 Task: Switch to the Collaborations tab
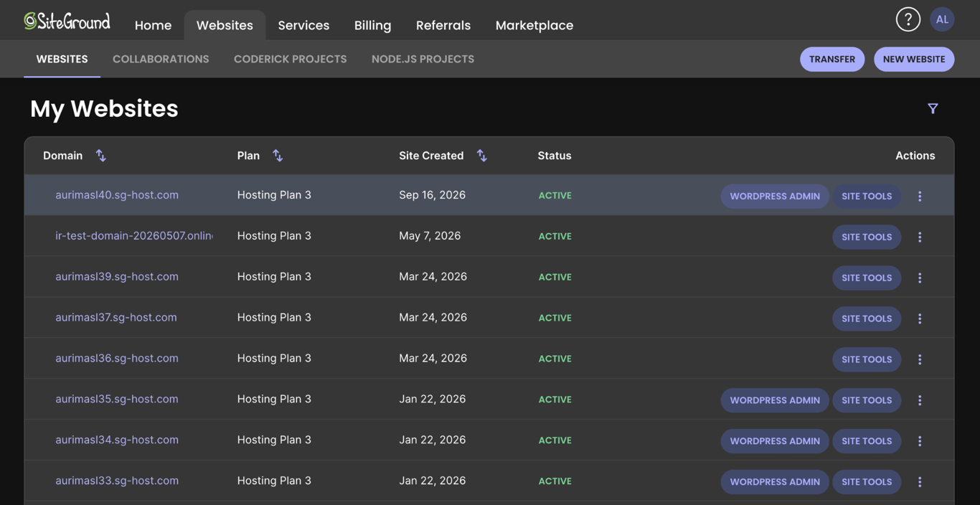tap(161, 59)
